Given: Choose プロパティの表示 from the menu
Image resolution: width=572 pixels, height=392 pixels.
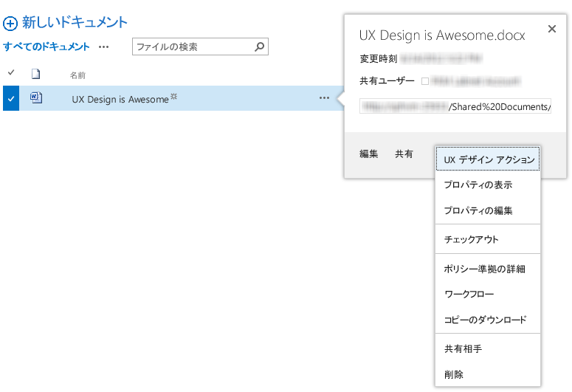Looking at the screenshot, I should click(488, 185).
